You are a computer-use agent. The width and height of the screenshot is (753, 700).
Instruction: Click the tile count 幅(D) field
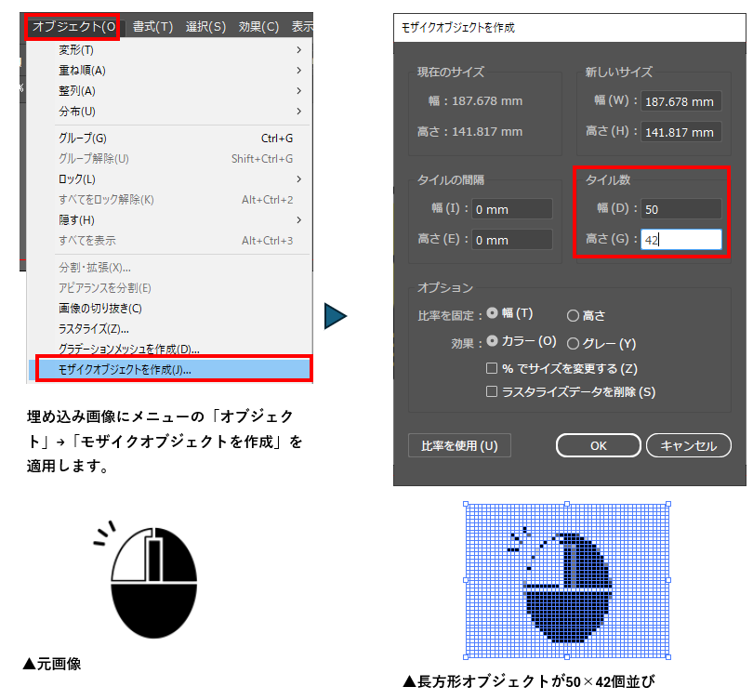coord(680,209)
